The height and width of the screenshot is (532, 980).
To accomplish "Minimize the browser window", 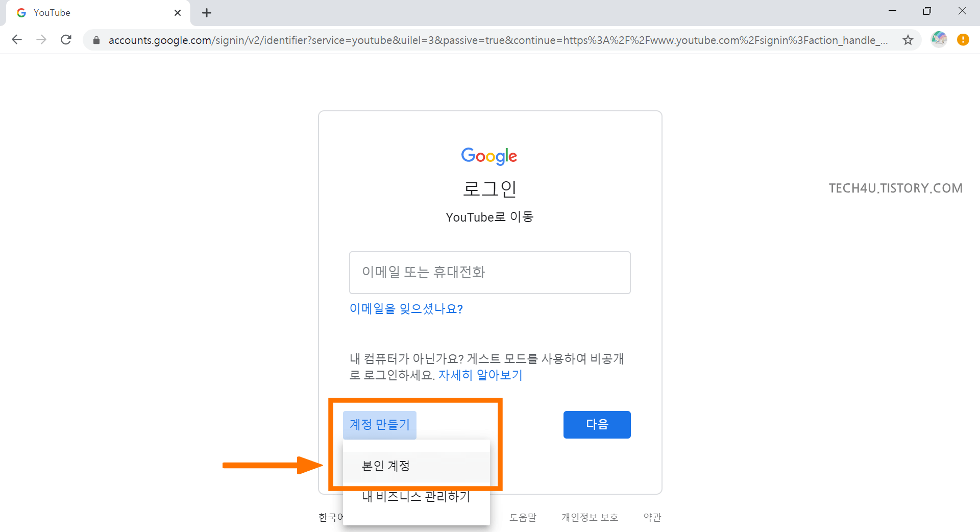I will (x=892, y=11).
